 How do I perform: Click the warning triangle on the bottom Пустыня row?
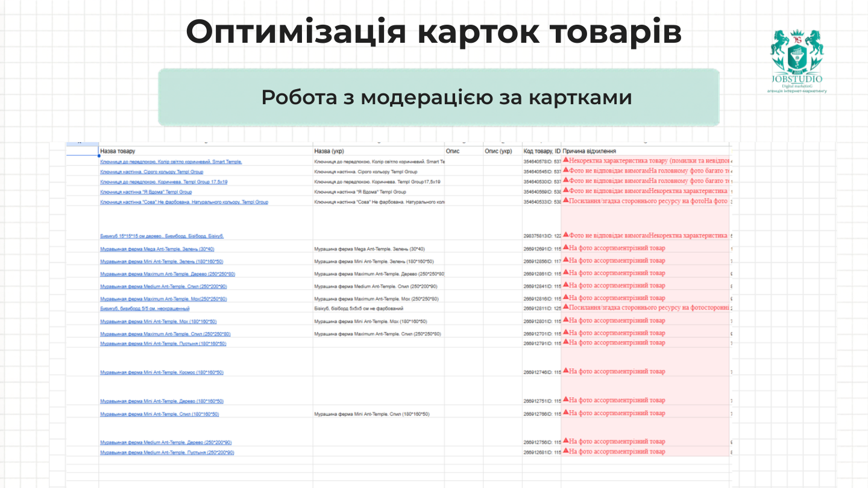click(x=565, y=451)
